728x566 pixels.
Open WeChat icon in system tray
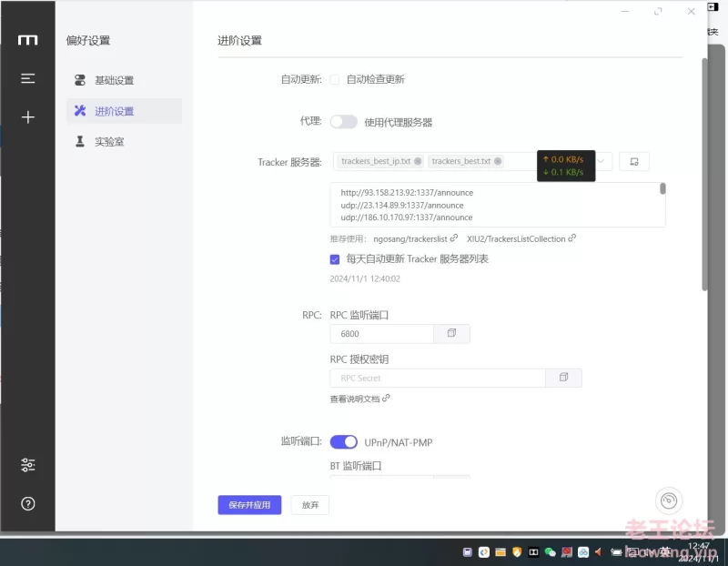[x=551, y=551]
